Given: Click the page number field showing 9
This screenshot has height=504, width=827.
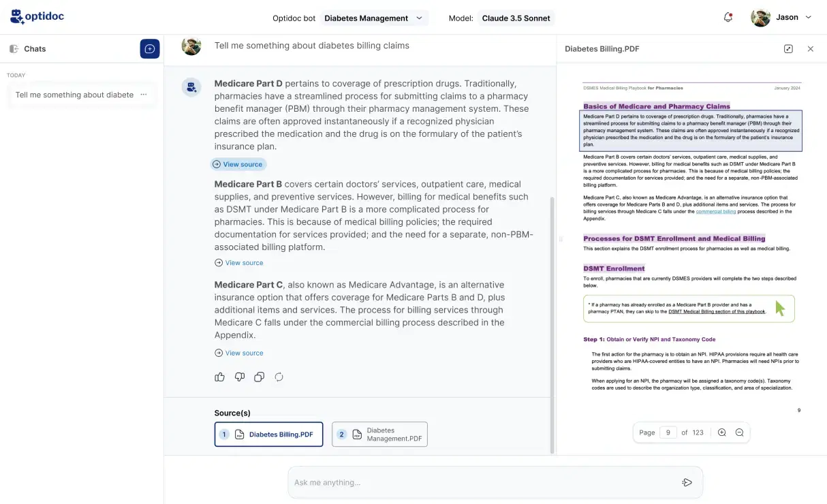Looking at the screenshot, I should [x=668, y=432].
